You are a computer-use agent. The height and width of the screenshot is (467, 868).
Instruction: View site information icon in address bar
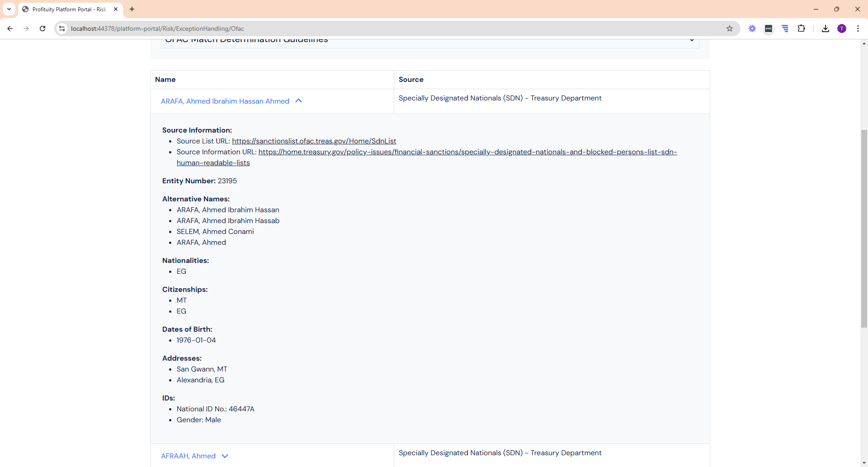pos(62,29)
